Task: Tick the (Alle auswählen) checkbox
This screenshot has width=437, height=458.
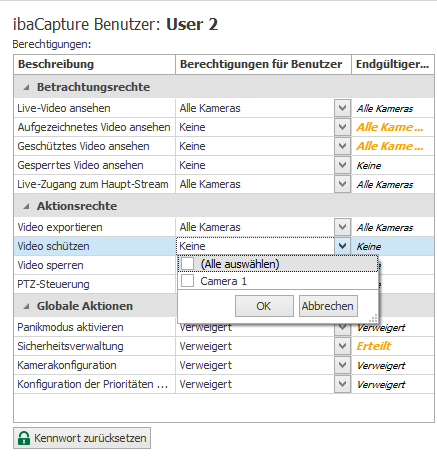Action: pyautogui.click(x=187, y=264)
